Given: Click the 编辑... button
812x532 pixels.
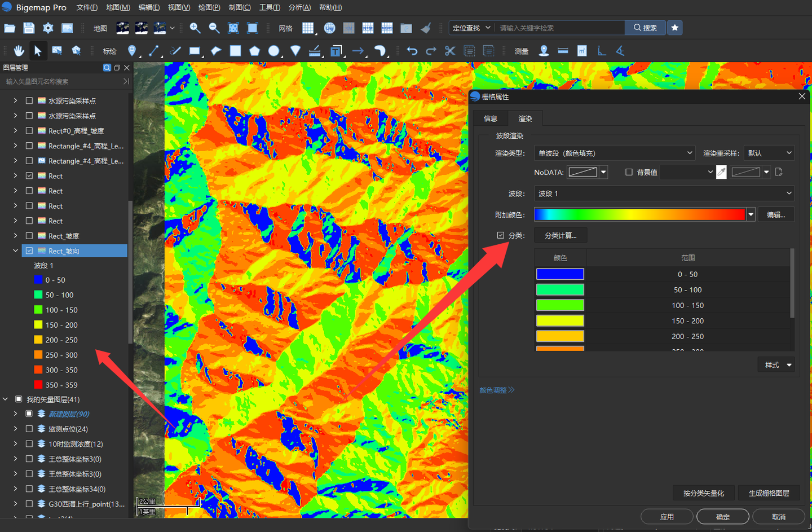Looking at the screenshot, I should click(x=776, y=214).
